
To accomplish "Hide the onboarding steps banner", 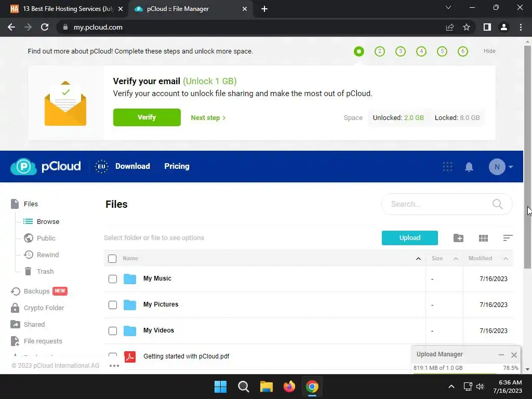I will (489, 51).
